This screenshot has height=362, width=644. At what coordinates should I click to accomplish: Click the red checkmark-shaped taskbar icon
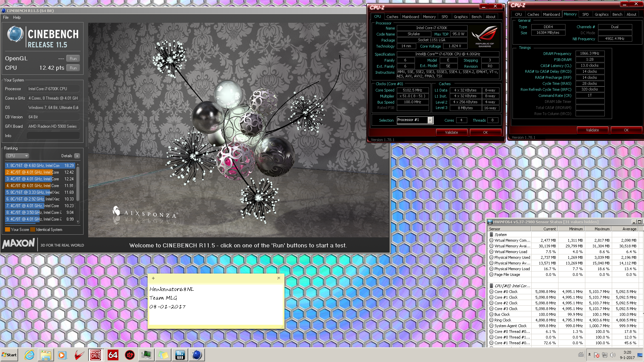click(79, 355)
